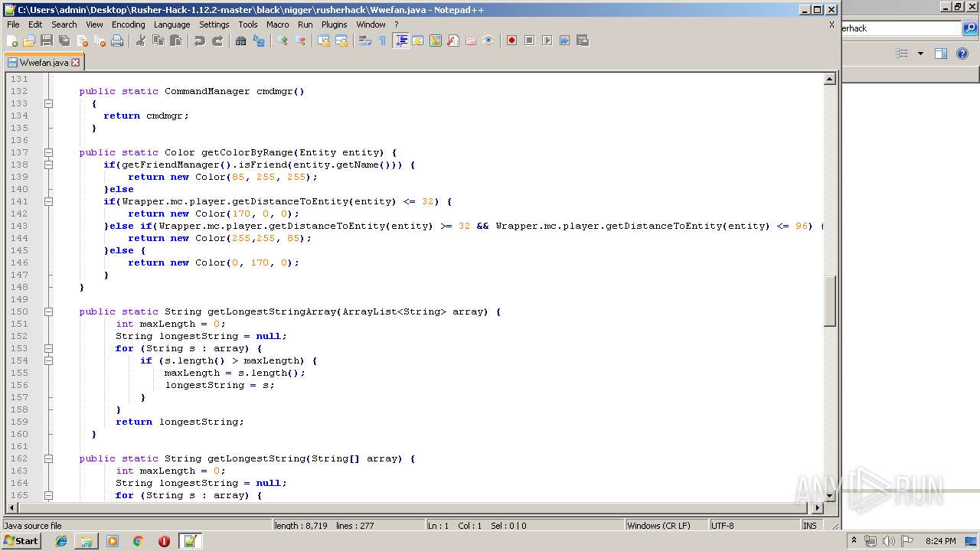
Task: Collapse fold at line 133
Action: tap(48, 103)
